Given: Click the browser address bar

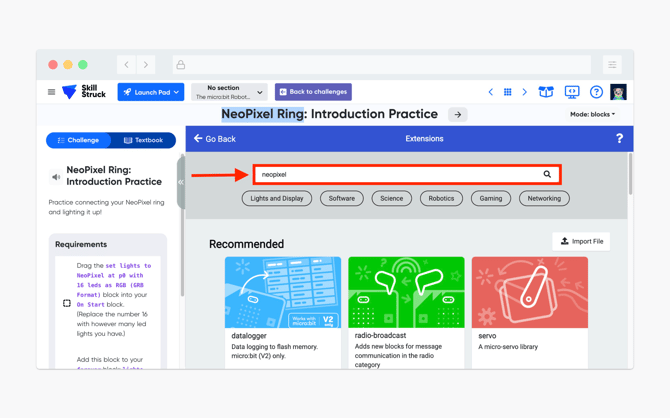Looking at the screenshot, I should point(382,65).
